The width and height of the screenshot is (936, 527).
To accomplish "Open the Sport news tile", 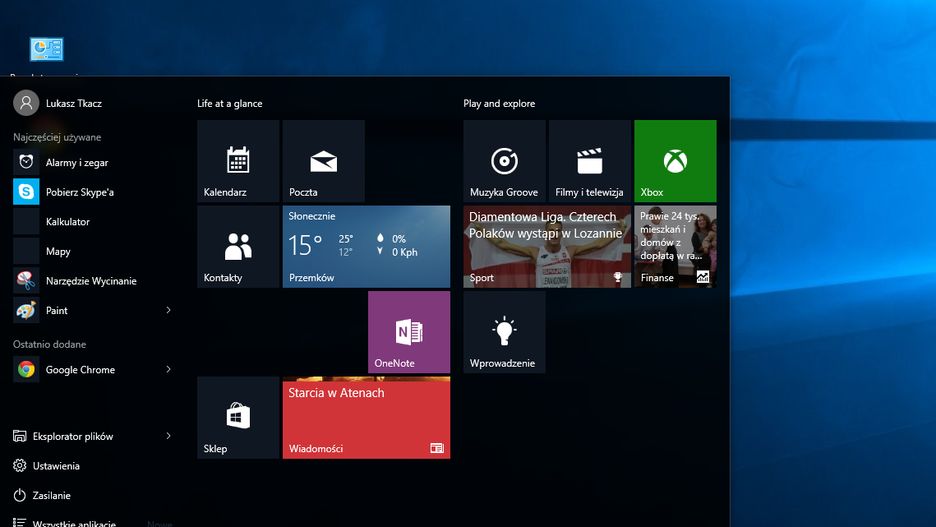I will point(546,246).
